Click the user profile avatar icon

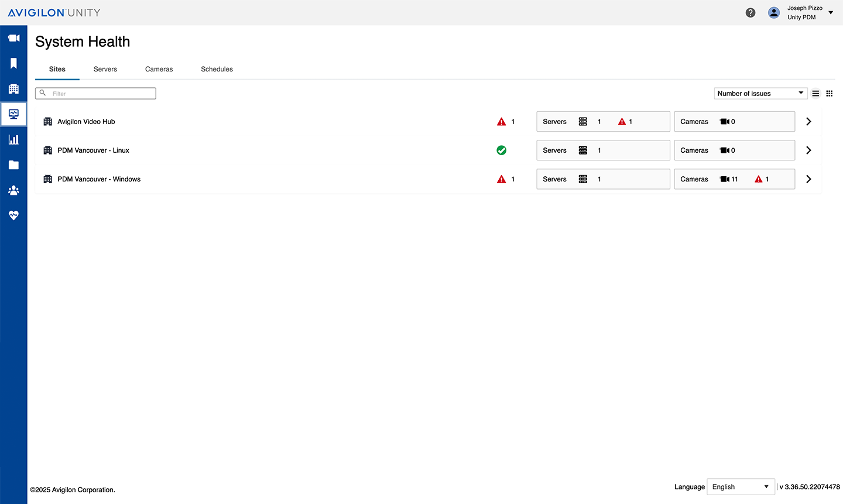pyautogui.click(x=774, y=13)
